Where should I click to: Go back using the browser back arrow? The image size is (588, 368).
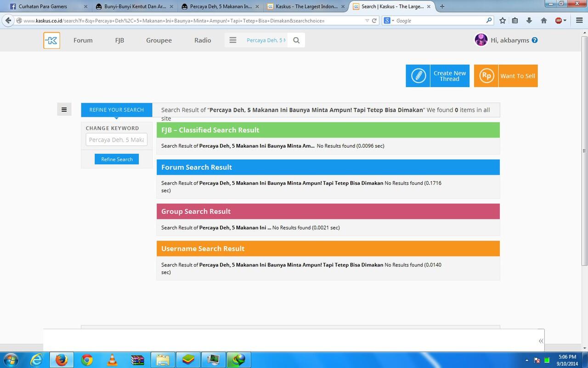(8, 21)
